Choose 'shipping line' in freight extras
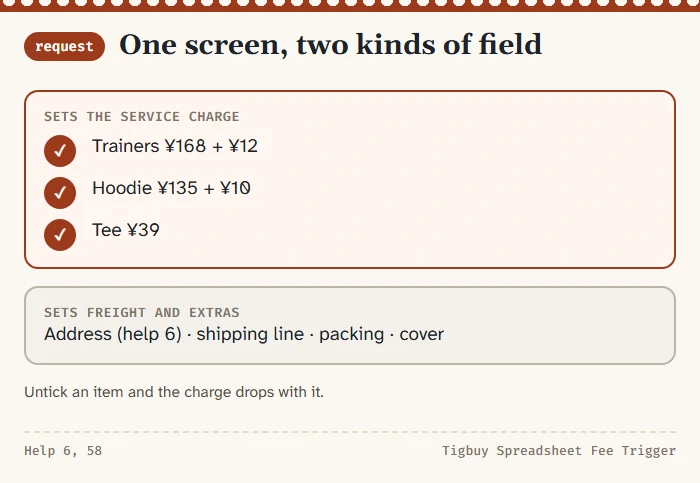The image size is (700, 483). (x=250, y=334)
